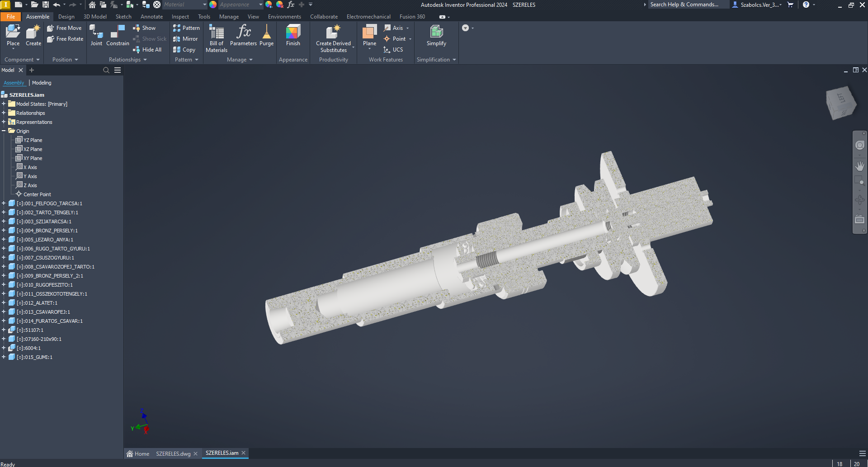Screen dimensions: 868x467
Task: Switch to the 3D Model tab
Action: point(95,17)
